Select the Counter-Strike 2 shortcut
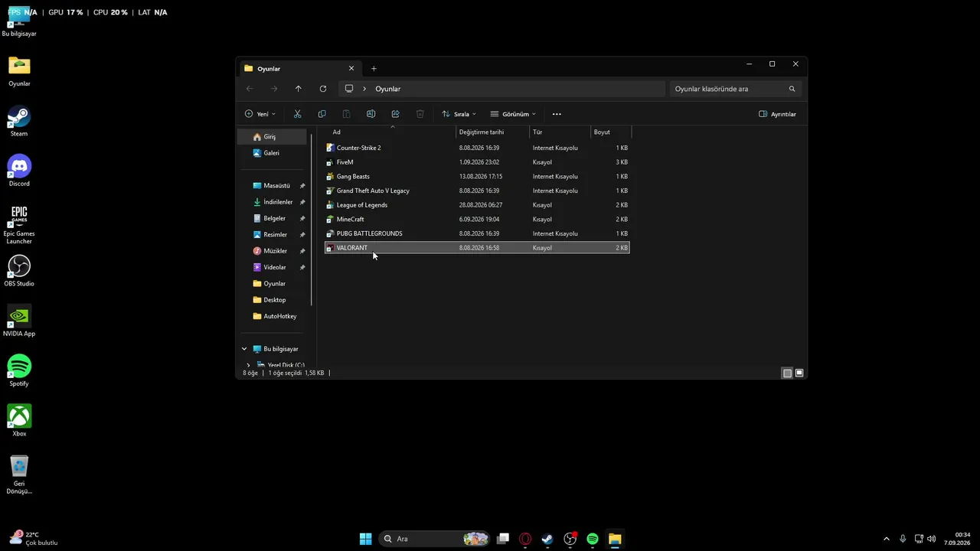Screen dimensions: 980x551 pyautogui.click(x=477, y=148)
